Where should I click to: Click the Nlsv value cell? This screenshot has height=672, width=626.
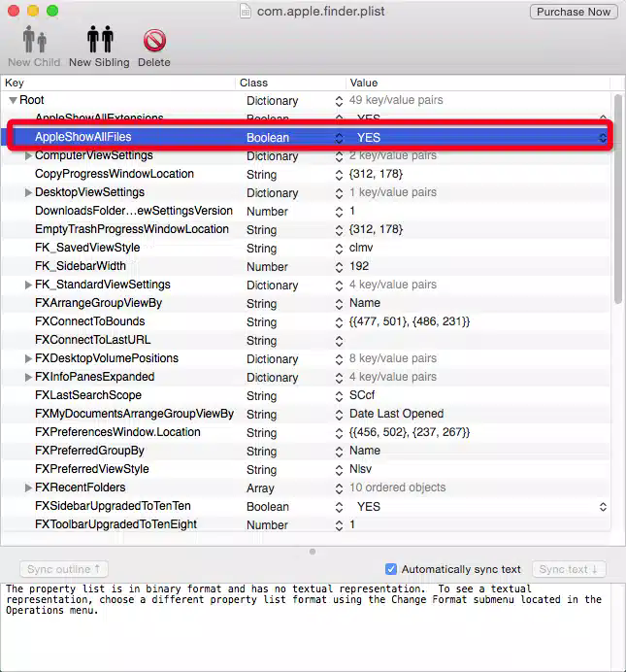360,469
